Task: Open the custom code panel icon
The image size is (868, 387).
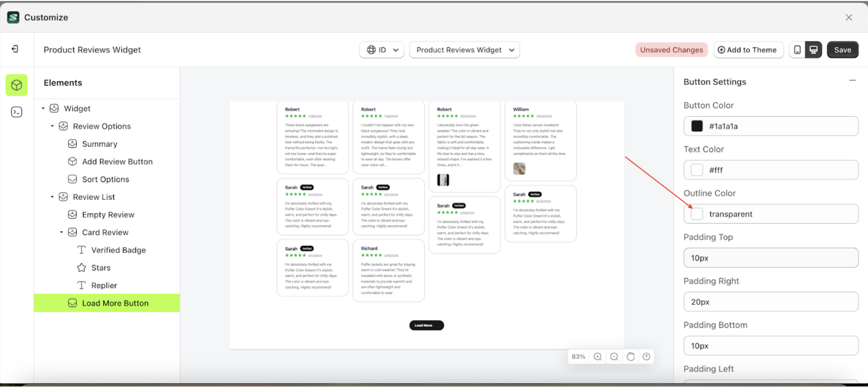Action: (x=16, y=111)
